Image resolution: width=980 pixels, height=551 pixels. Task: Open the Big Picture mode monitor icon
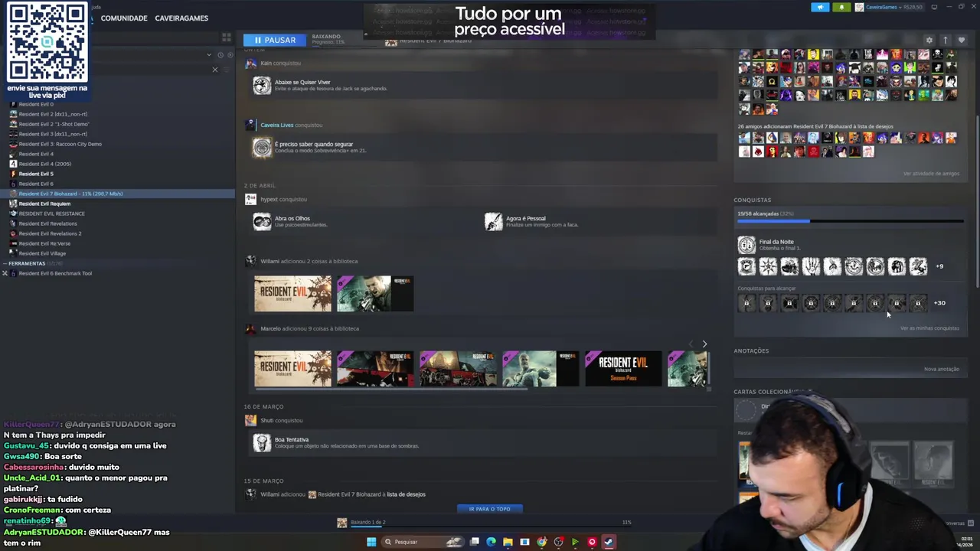click(x=934, y=7)
